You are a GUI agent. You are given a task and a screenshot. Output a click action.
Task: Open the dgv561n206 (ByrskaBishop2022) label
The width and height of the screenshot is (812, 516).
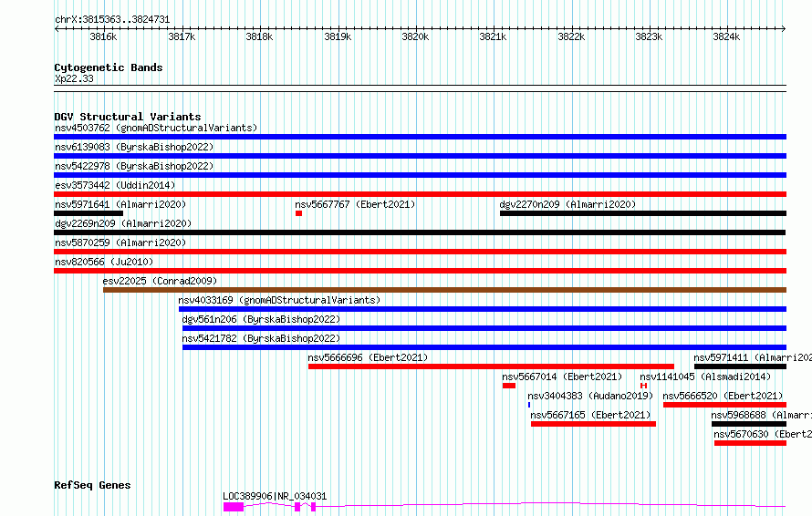pyautogui.click(x=261, y=319)
